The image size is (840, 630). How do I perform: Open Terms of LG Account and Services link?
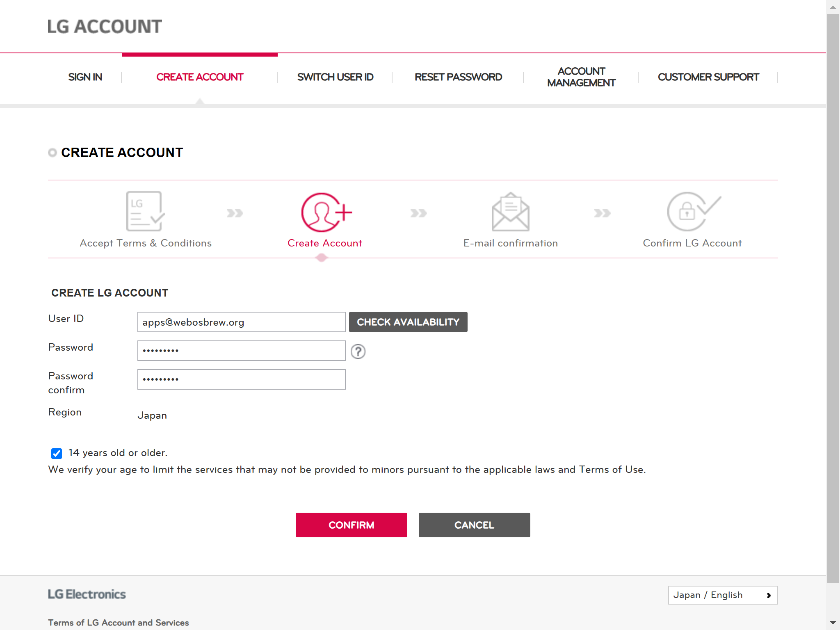click(x=119, y=623)
